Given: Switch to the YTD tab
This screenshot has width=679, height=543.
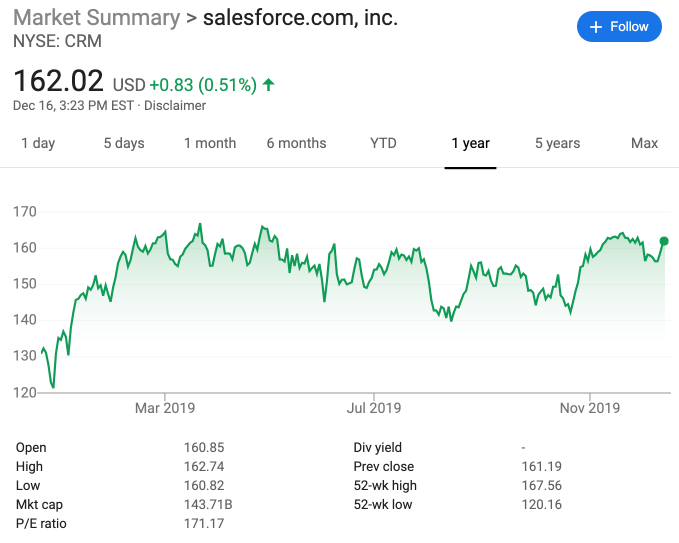Looking at the screenshot, I should click(x=383, y=143).
